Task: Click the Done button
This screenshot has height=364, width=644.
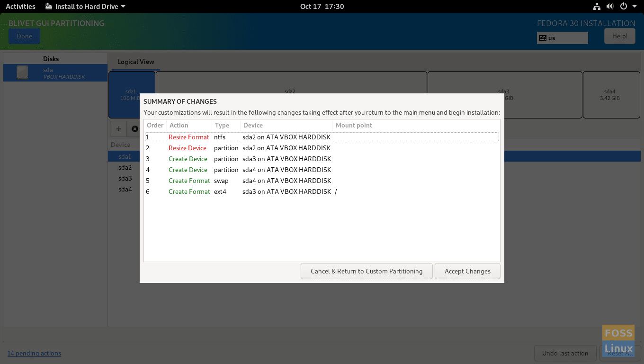Action: point(24,36)
